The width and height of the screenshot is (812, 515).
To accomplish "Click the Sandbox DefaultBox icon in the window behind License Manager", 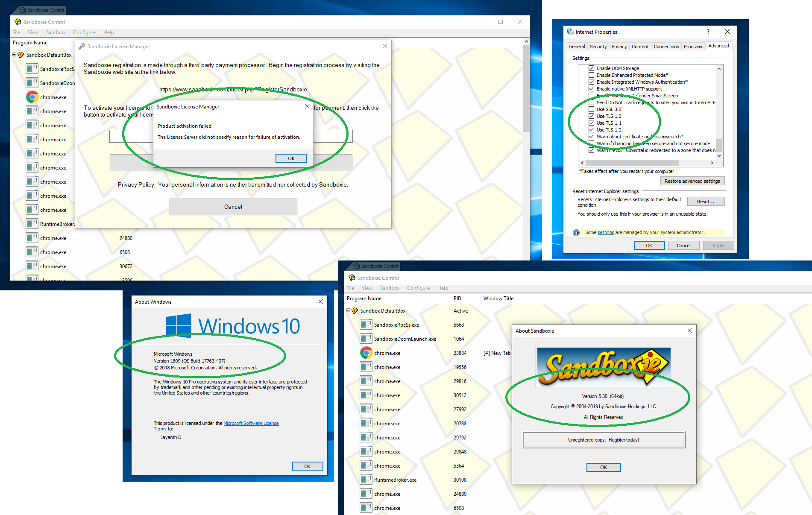I will (21, 55).
